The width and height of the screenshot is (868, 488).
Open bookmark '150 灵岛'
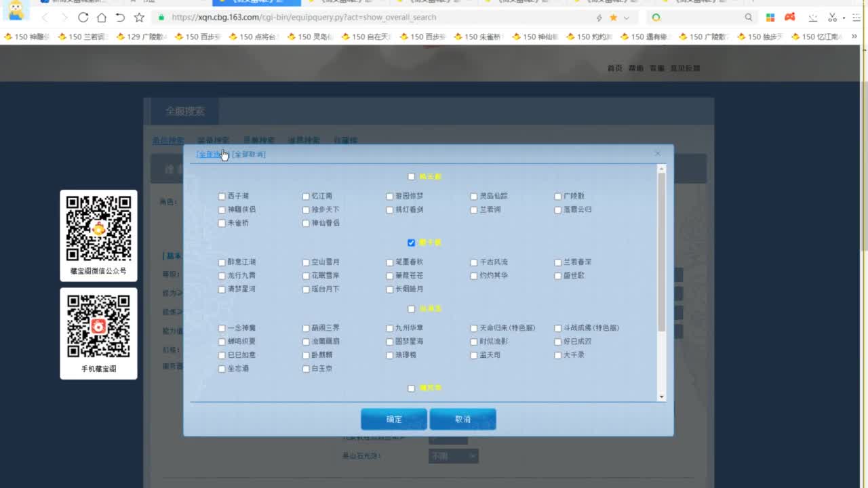(309, 37)
